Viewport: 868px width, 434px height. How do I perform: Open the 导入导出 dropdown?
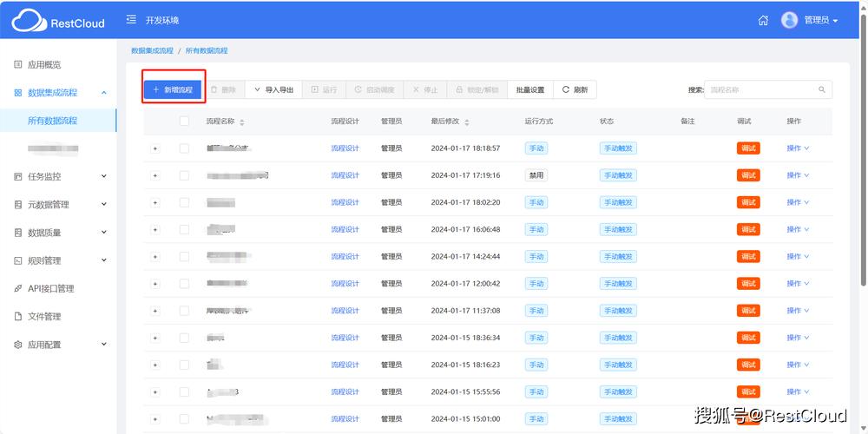(273, 89)
